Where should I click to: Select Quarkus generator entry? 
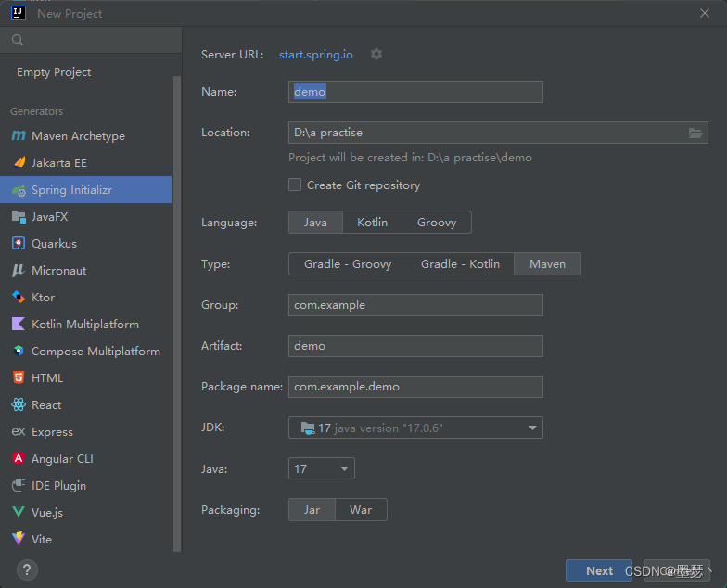pos(85,243)
